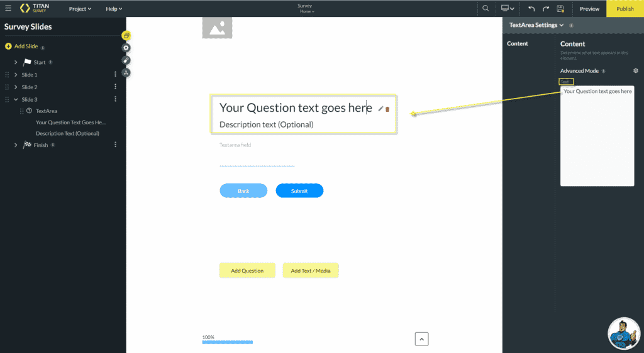Click the Add Text / Media button

(x=311, y=271)
